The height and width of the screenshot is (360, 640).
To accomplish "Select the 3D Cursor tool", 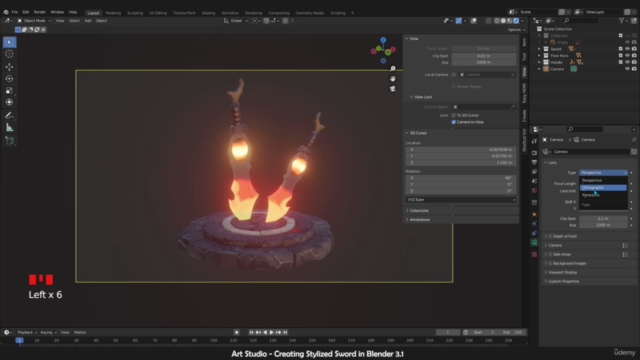I will 9,54.
